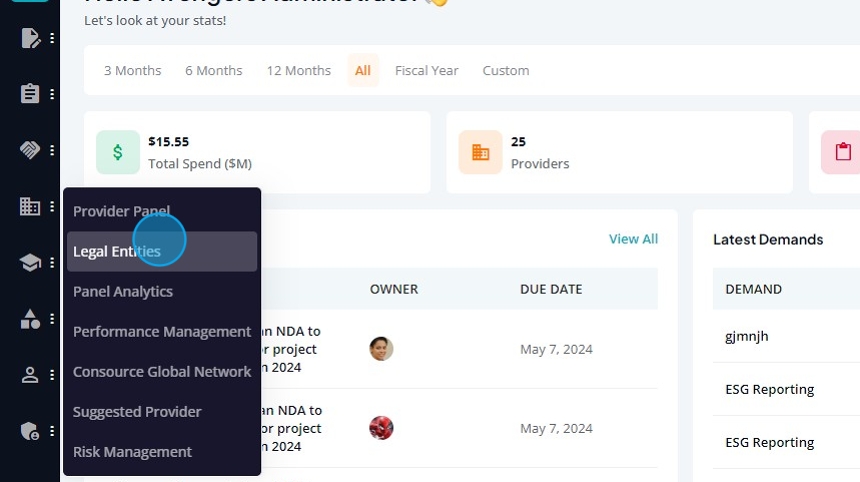
Task: Click the View All link
Action: pos(633,239)
